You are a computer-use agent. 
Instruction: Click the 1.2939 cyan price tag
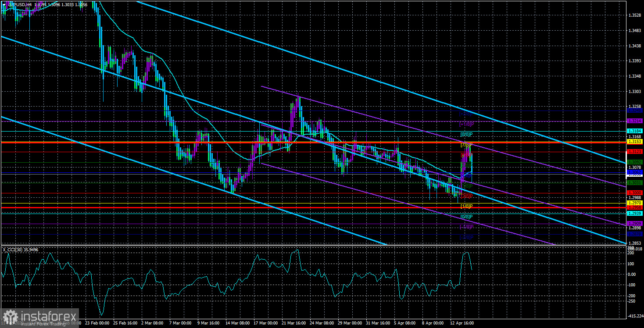(x=635, y=214)
